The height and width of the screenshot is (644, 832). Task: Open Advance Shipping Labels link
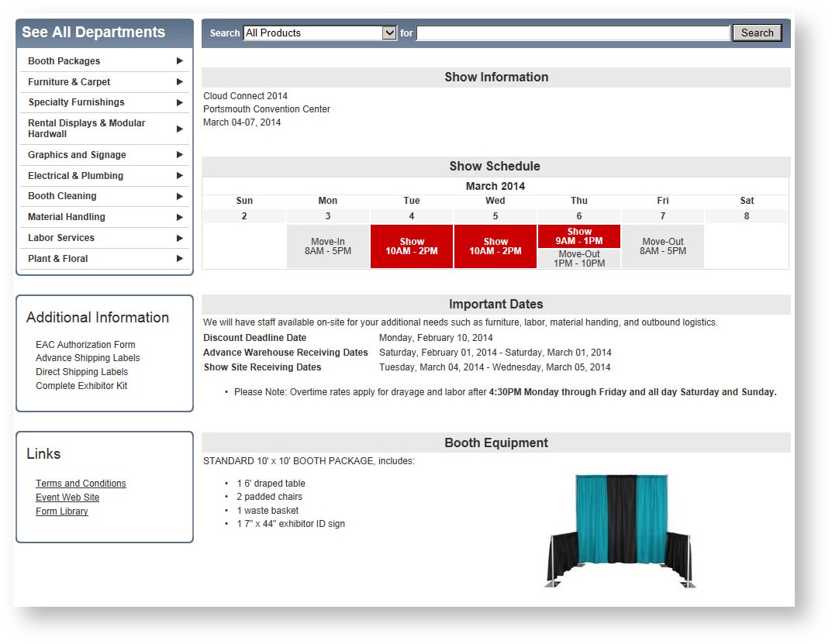tap(88, 358)
